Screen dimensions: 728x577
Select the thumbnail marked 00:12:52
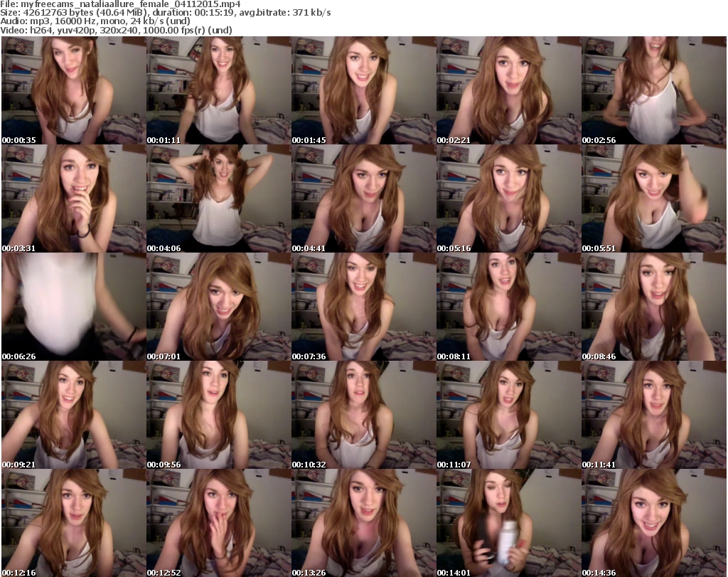tap(219, 523)
